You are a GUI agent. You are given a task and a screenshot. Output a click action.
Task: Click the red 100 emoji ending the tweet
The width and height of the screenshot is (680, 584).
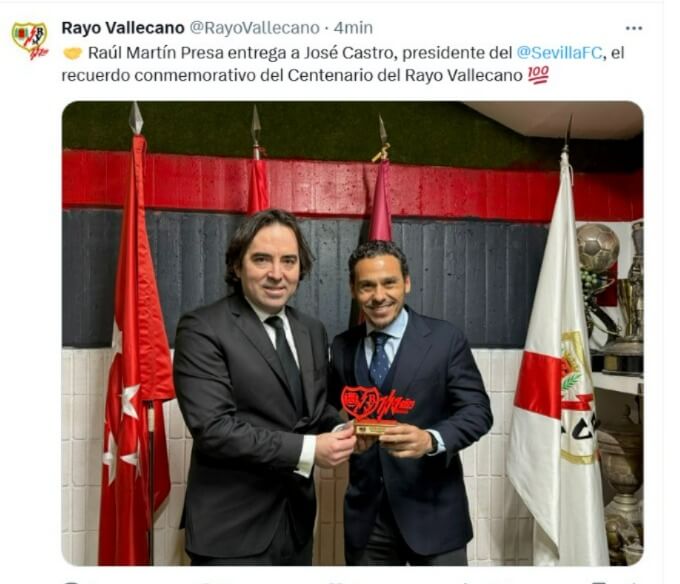pyautogui.click(x=538, y=75)
